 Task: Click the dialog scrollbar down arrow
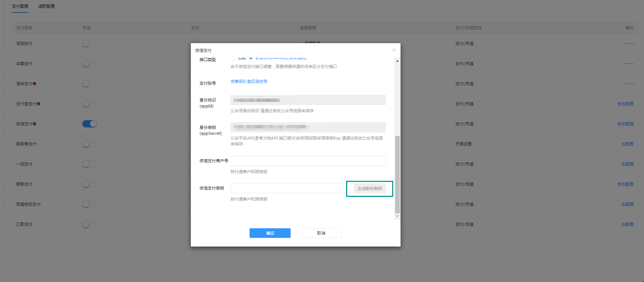397,216
